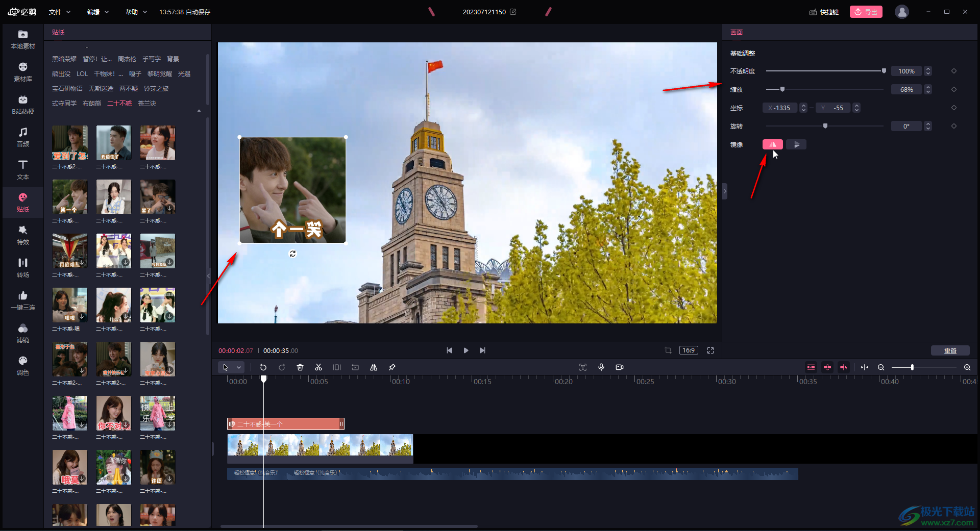Click the 缩放 scale slider
The height and width of the screenshot is (531, 980).
[x=825, y=89]
